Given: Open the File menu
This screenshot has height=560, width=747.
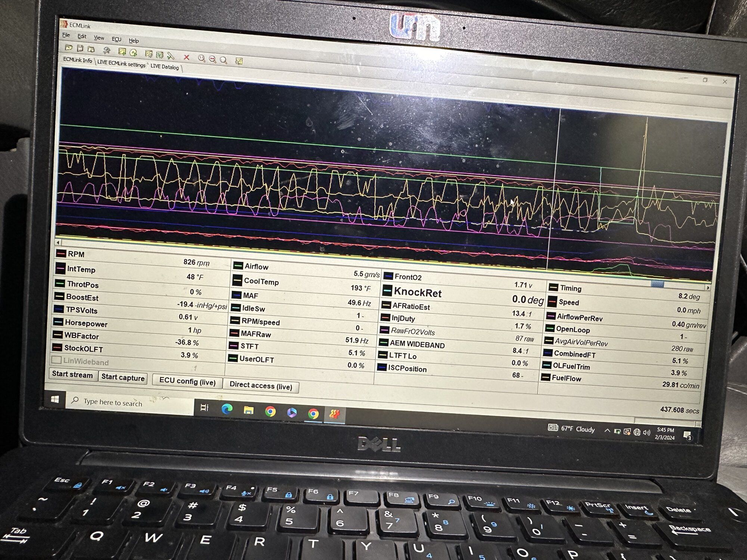Looking at the screenshot, I should pos(66,35).
